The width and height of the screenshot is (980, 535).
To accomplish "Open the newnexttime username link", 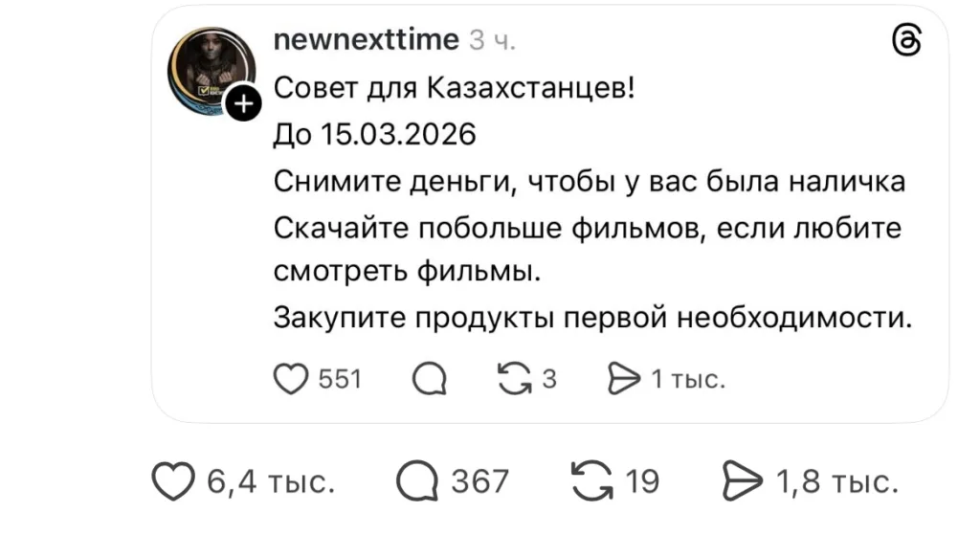I will click(367, 40).
